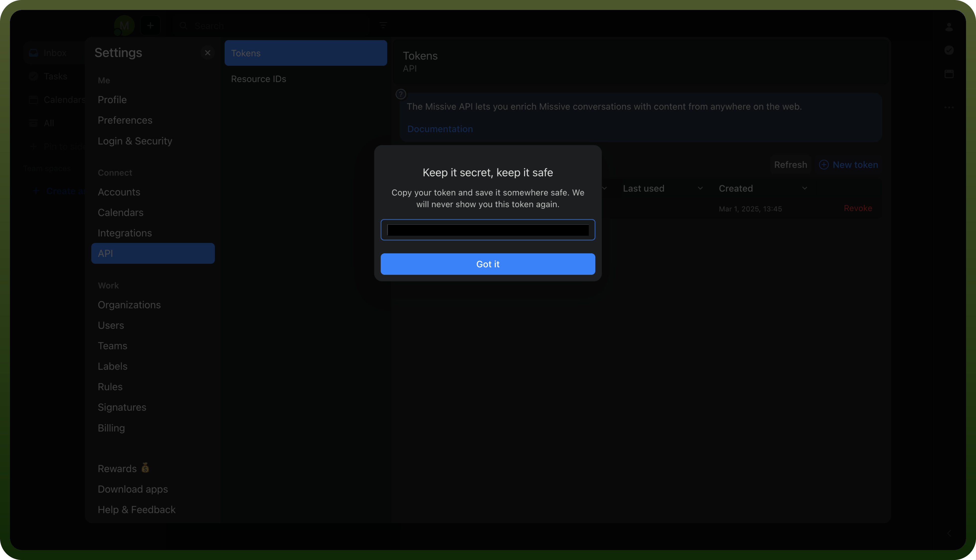Click the question mark help icon
This screenshot has width=976, height=560.
400,94
